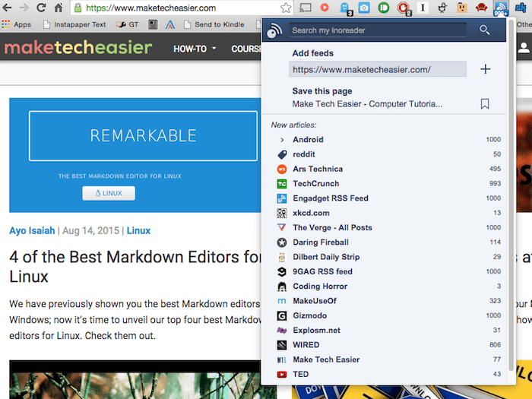Open the Instapaper Text bookmark
This screenshot has height=399, width=532.
pos(74,24)
